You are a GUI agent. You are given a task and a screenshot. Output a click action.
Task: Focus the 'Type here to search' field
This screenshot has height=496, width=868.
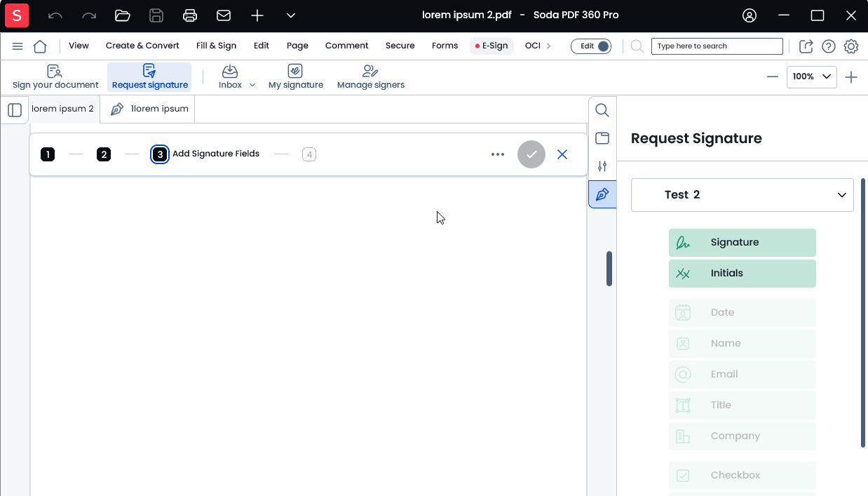pyautogui.click(x=717, y=46)
